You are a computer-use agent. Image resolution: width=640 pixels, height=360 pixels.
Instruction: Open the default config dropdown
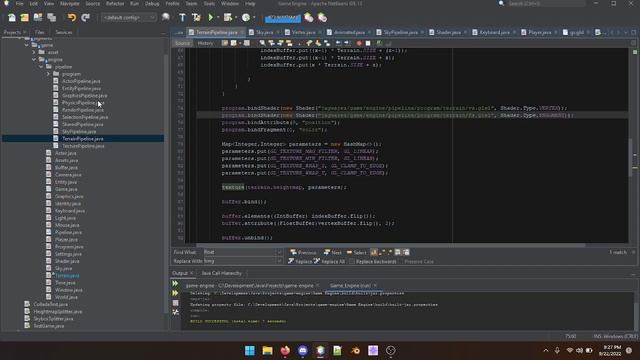point(129,18)
